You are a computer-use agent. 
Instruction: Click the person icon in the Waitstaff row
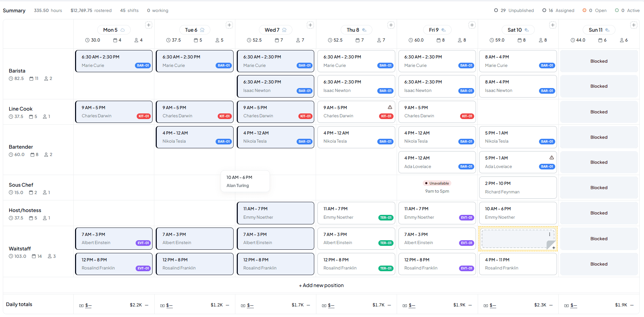tap(50, 256)
